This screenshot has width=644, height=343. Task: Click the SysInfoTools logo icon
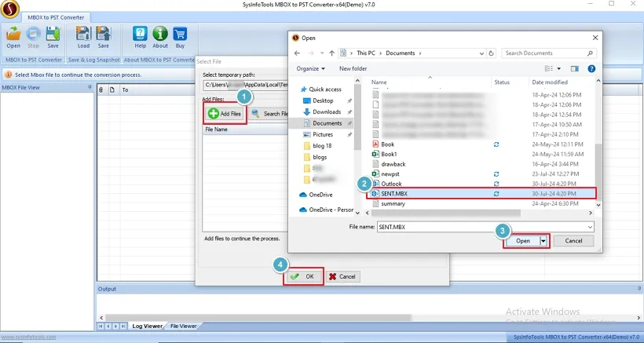click(x=9, y=9)
